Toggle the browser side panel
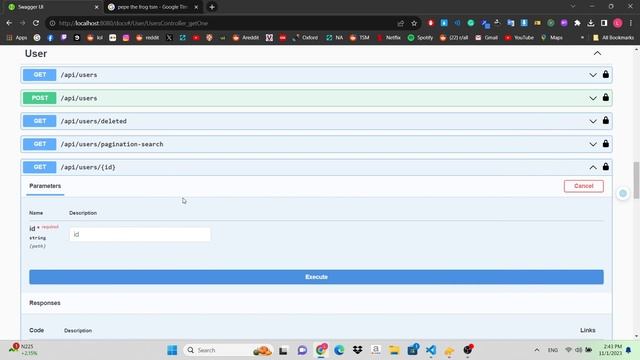 [x=604, y=23]
